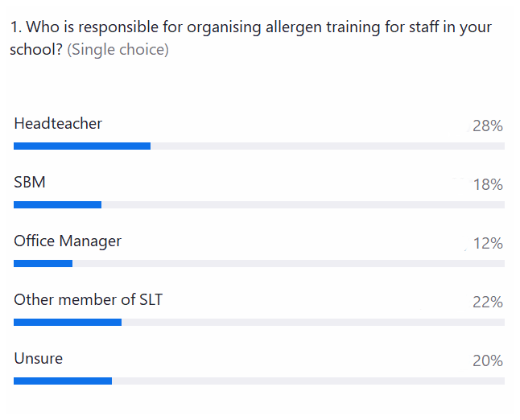Click the blue filled Headteacher progress bar
The height and width of the screenshot is (420, 520).
tap(82, 146)
